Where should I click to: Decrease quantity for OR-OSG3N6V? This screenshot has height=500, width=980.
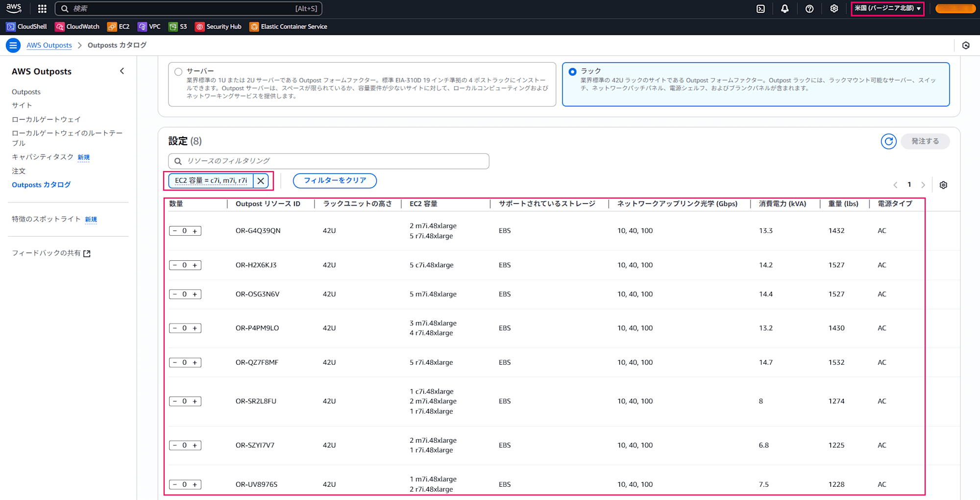coord(175,294)
